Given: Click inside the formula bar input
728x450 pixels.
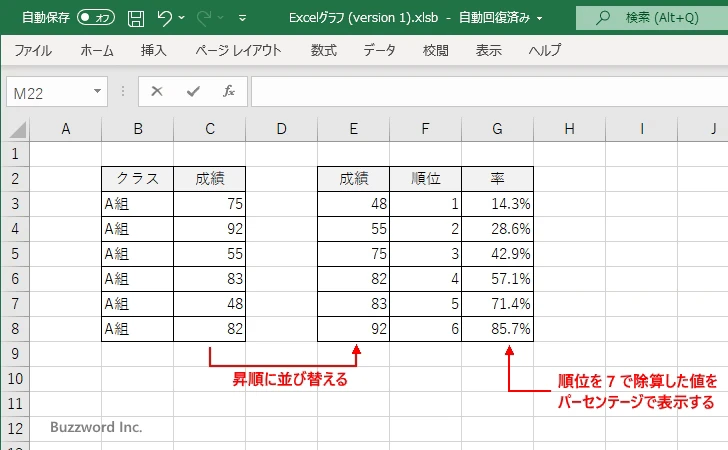Looking at the screenshot, I should (x=480, y=91).
